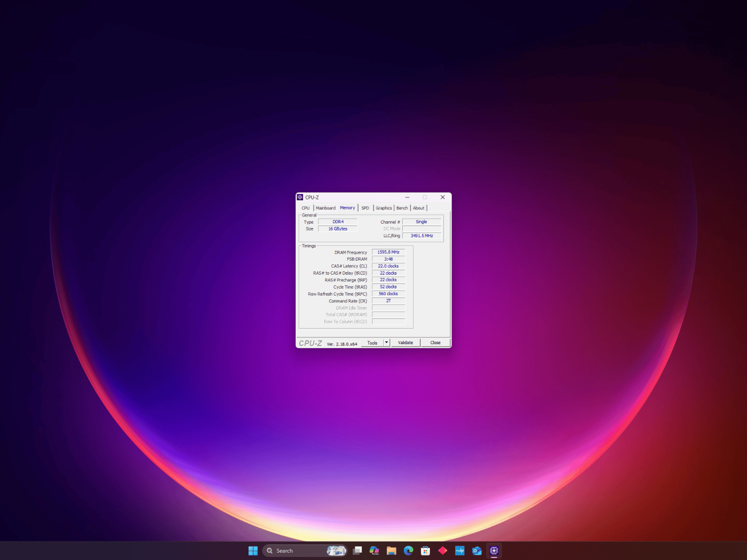The image size is (747, 560).
Task: Click the empty DC Mode field
Action: tap(422, 229)
